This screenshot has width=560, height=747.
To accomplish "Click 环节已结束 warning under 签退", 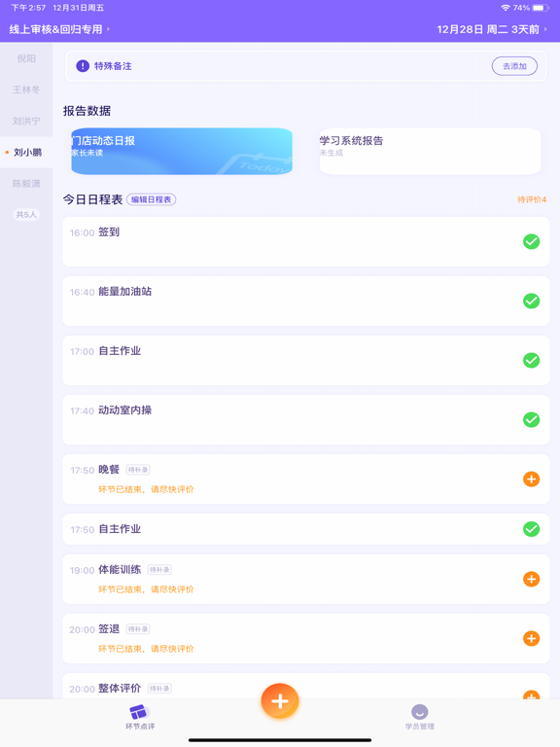I will pyautogui.click(x=146, y=649).
